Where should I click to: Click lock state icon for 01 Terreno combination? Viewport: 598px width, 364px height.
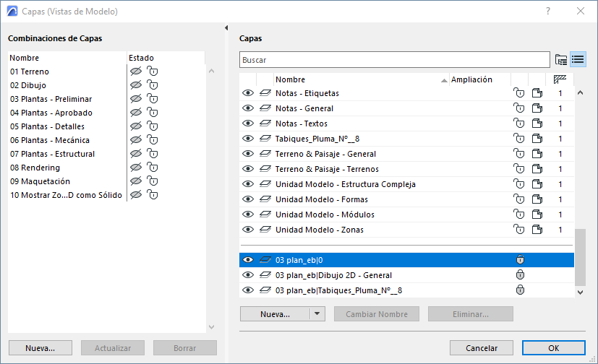coord(152,71)
